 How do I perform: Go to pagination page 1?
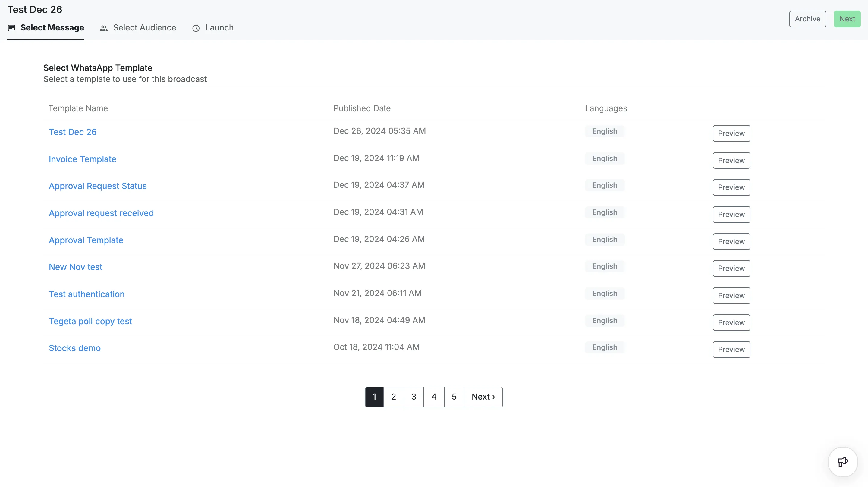tap(374, 397)
